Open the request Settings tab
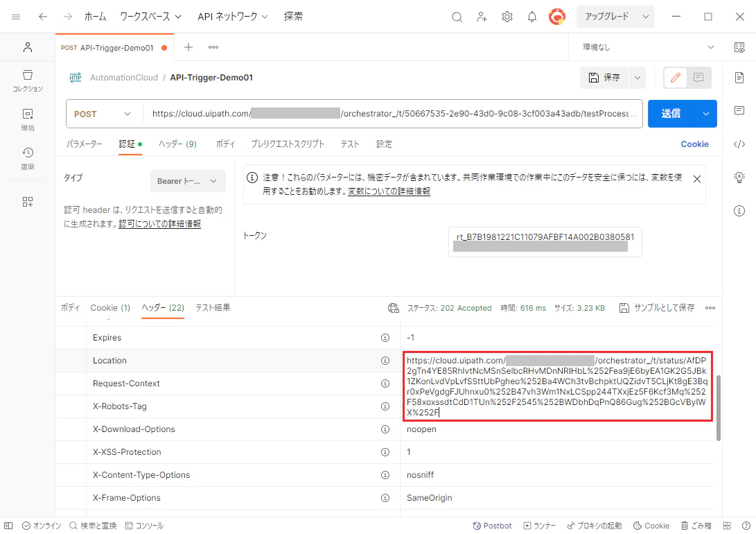 384,144
